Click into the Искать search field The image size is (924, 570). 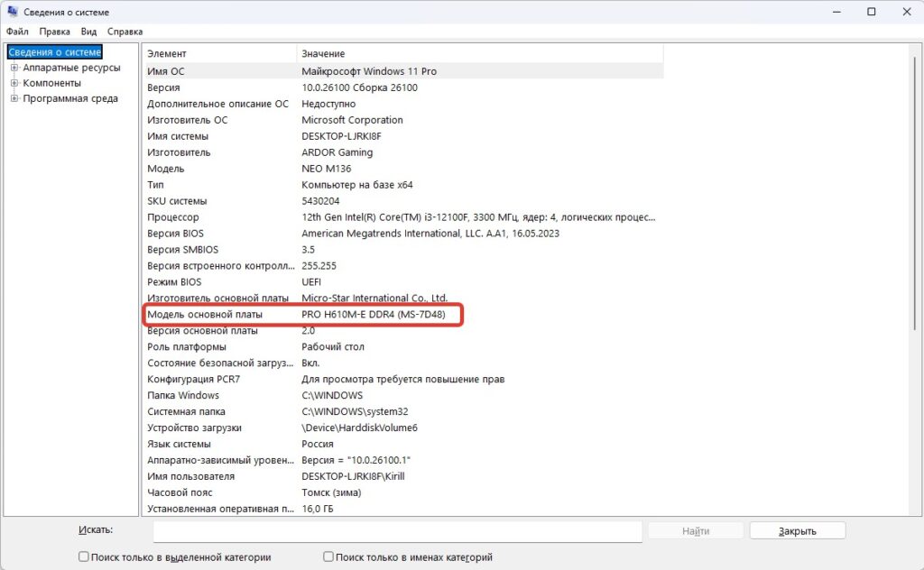(398, 531)
